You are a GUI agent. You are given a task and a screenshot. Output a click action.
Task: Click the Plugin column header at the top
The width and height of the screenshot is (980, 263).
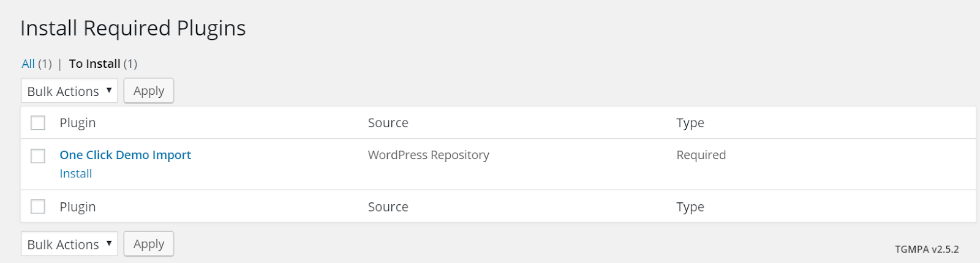78,123
